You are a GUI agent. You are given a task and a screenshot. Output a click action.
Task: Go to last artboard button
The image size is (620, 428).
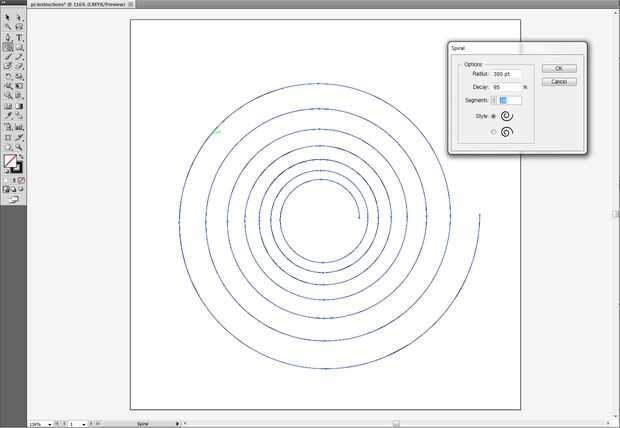click(98, 424)
